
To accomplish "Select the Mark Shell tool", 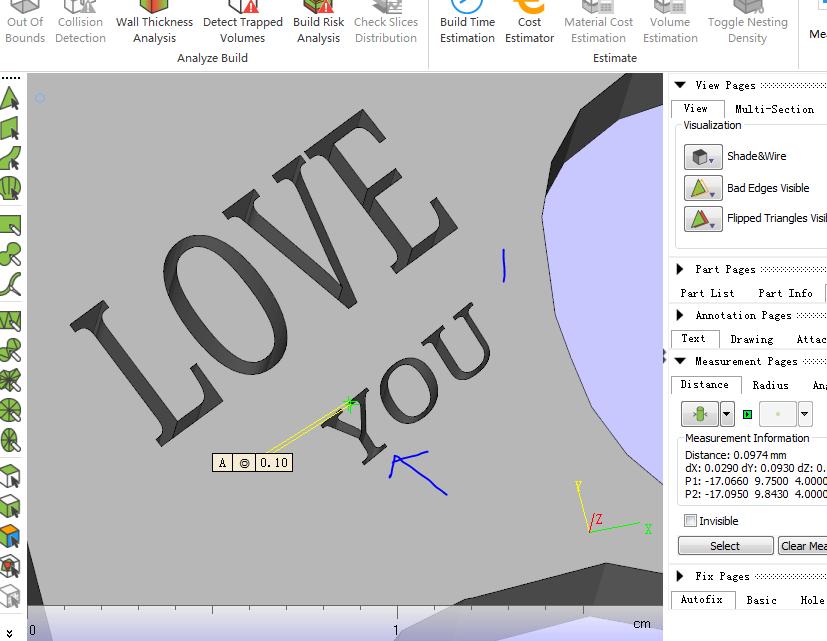I will (11, 188).
